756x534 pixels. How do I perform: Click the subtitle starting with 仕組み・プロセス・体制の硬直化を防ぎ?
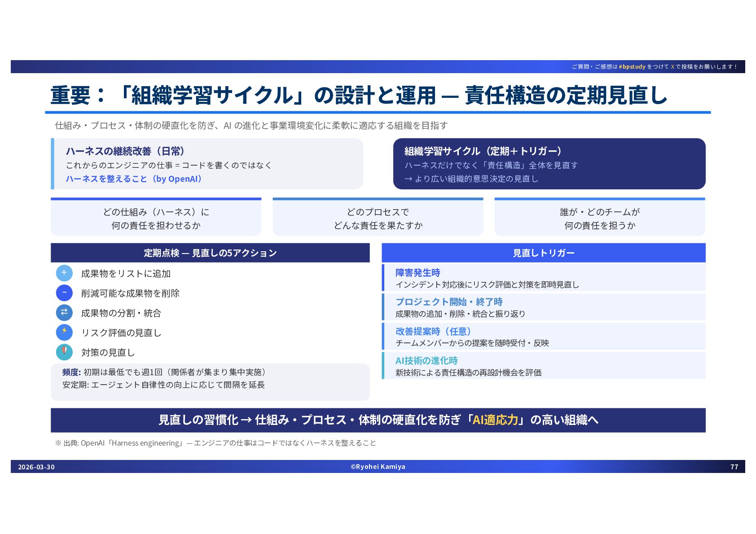(x=251, y=126)
